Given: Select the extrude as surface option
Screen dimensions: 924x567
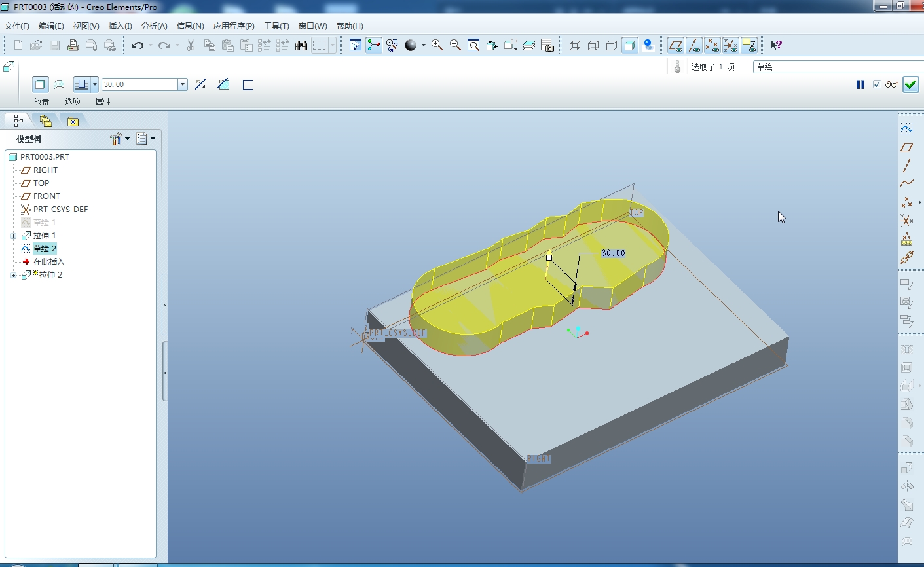Looking at the screenshot, I should (x=59, y=84).
